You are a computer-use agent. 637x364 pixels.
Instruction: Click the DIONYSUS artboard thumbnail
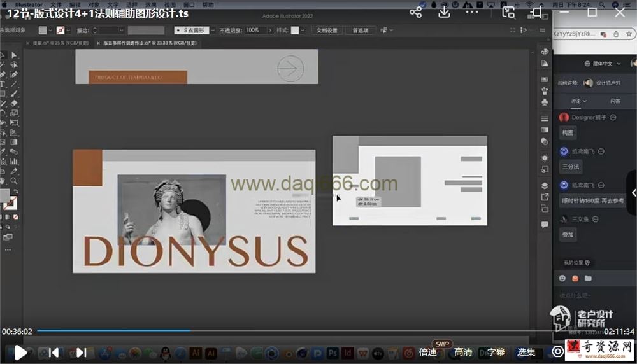[194, 211]
